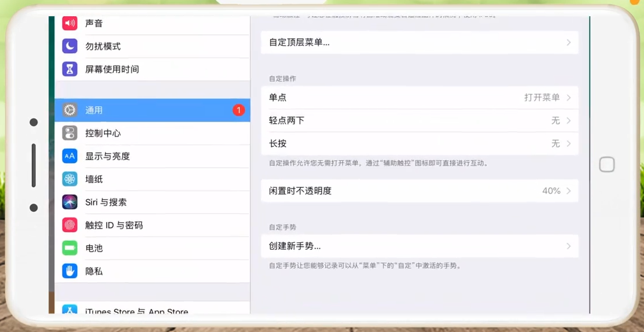This screenshot has width=644, height=332.
Task: Tap the 无 value in 长按 row
Action: (x=555, y=143)
